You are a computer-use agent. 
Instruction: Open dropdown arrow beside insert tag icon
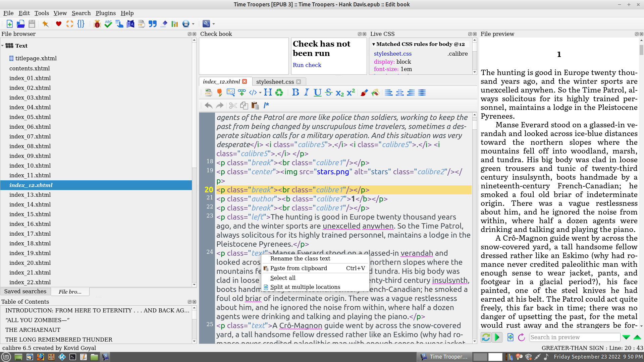pyautogui.click(x=260, y=93)
